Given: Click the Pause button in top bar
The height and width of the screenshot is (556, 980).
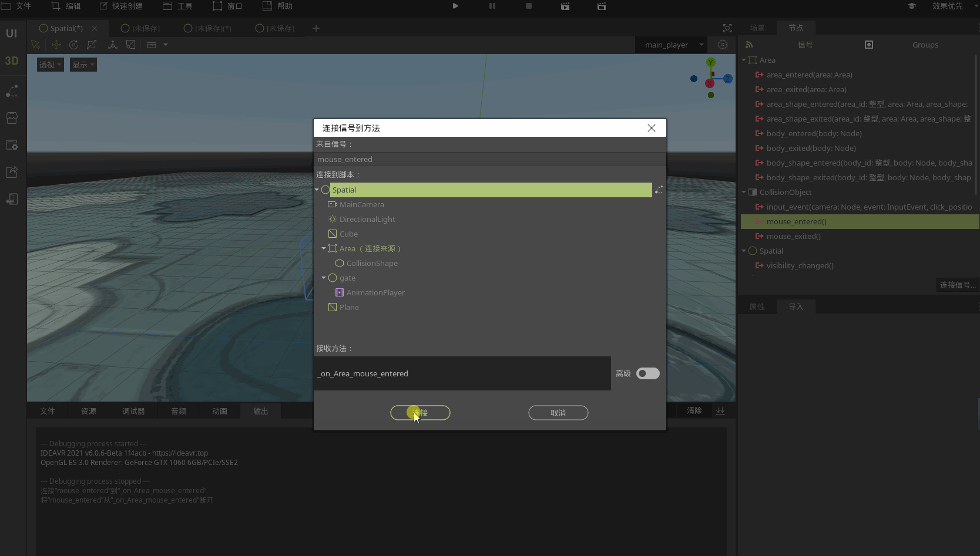Looking at the screenshot, I should point(492,6).
